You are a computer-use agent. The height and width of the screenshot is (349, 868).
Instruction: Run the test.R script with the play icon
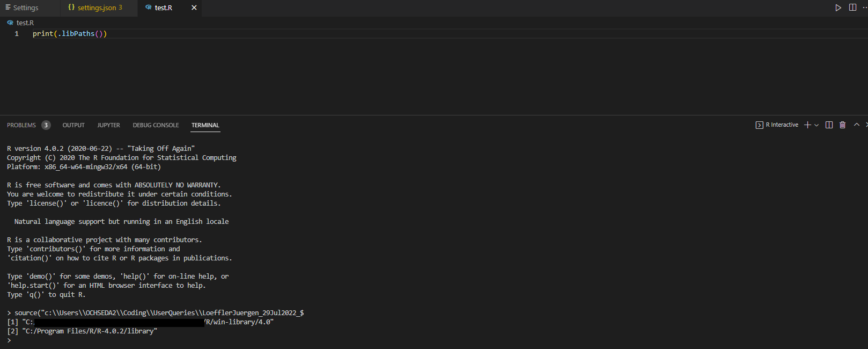pos(838,8)
